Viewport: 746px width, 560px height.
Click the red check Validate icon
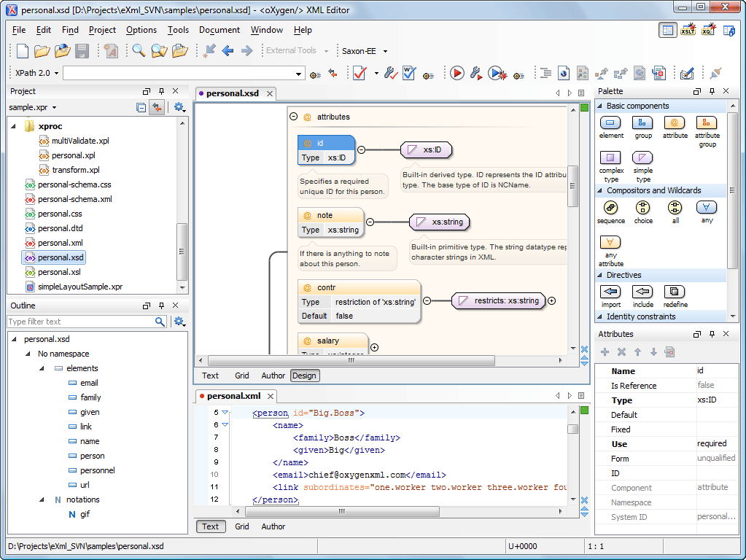pyautogui.click(x=360, y=73)
